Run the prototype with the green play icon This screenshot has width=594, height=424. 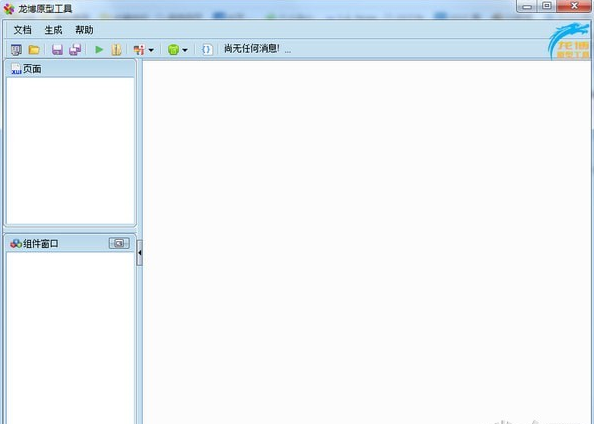[99, 50]
